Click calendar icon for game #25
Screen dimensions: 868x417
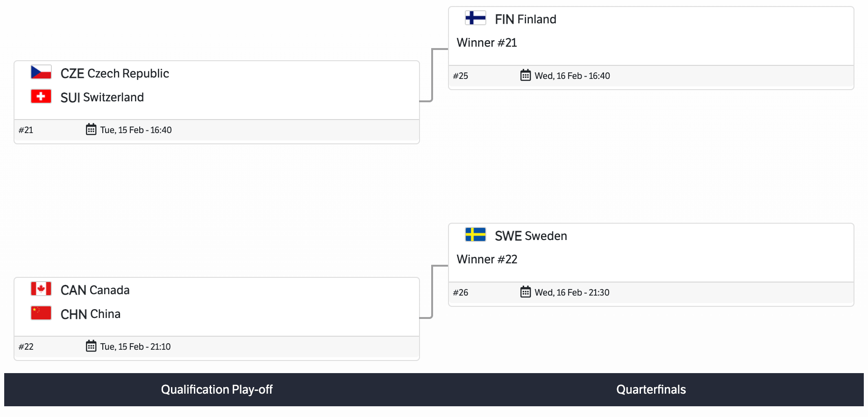coord(526,75)
